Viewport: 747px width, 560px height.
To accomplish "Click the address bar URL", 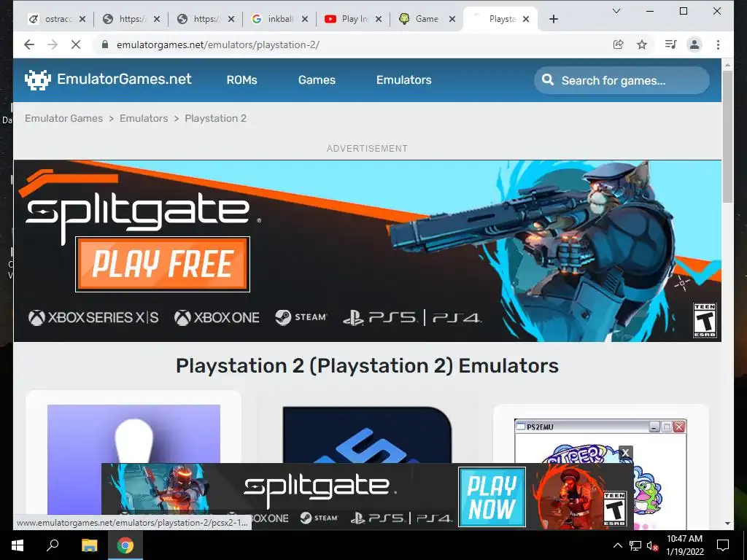I will point(218,44).
